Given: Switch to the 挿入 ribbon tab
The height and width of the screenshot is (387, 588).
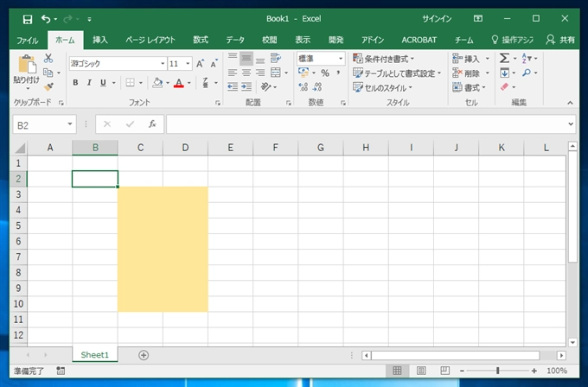Looking at the screenshot, I should [100, 40].
